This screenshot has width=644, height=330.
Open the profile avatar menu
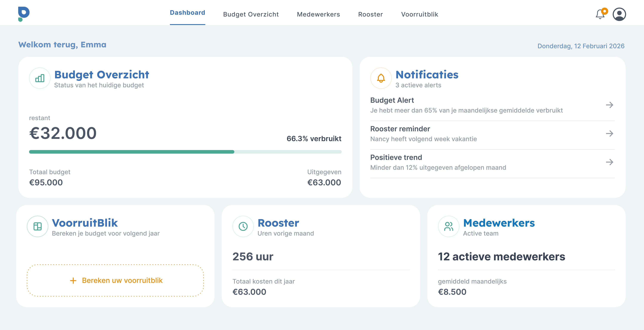pyautogui.click(x=619, y=14)
